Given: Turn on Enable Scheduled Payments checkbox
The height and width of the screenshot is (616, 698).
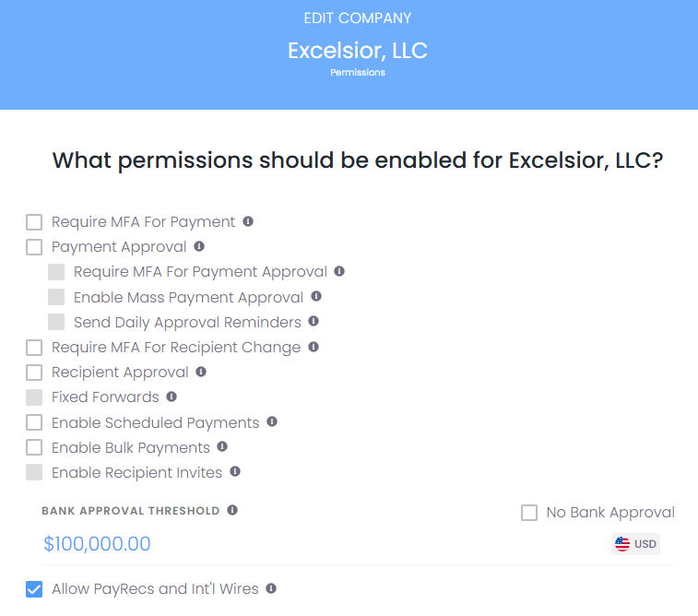Looking at the screenshot, I should pos(34,422).
